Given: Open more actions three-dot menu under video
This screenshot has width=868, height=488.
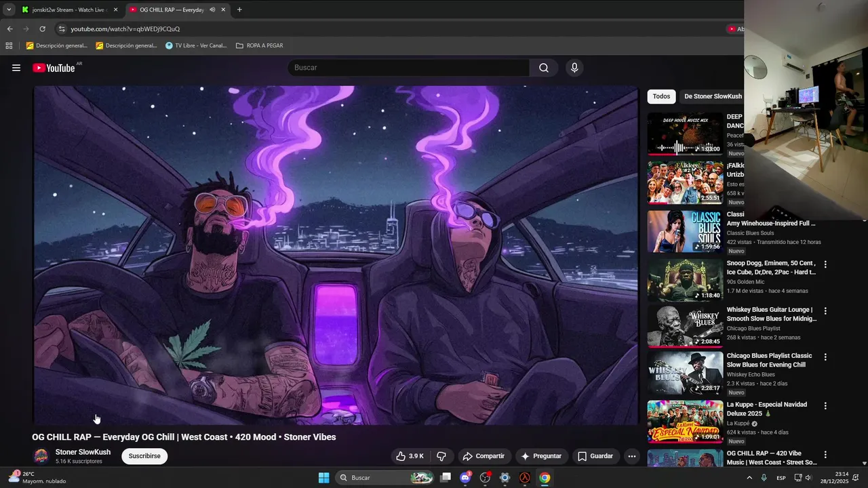Looking at the screenshot, I should (x=632, y=456).
